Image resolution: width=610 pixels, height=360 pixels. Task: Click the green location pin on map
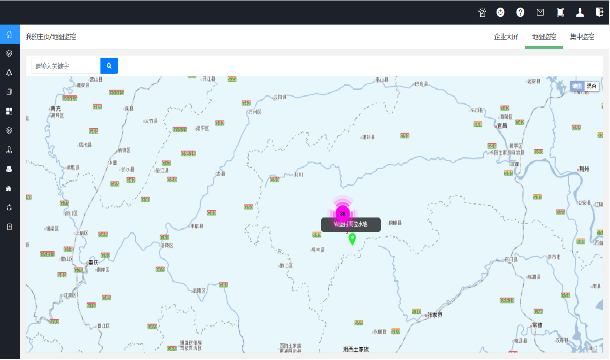click(352, 239)
